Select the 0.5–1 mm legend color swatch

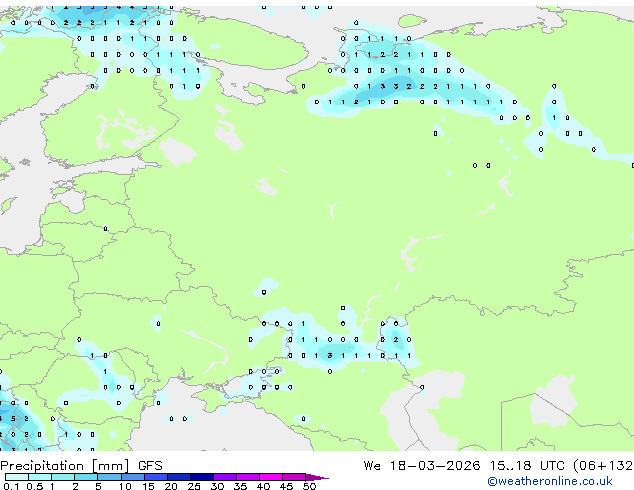40,477
